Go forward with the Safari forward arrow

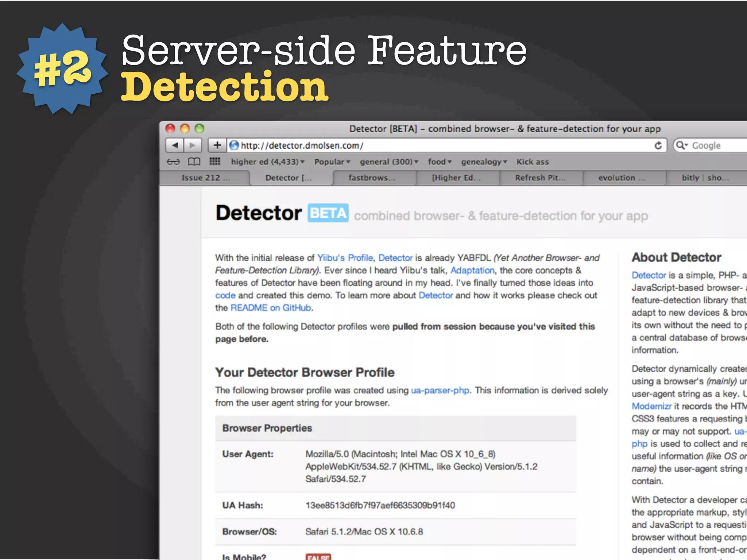(x=193, y=145)
